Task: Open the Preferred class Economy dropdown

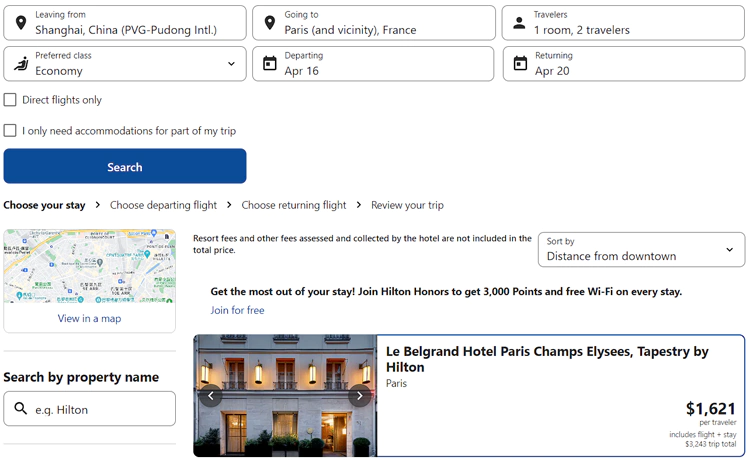Action: [x=125, y=64]
